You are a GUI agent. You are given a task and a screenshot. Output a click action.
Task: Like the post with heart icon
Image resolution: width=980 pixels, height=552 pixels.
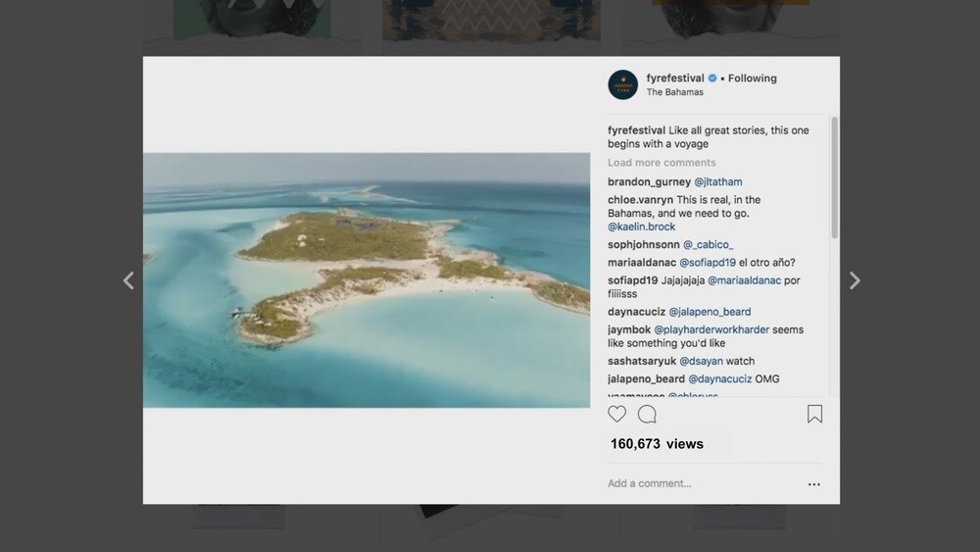click(617, 414)
